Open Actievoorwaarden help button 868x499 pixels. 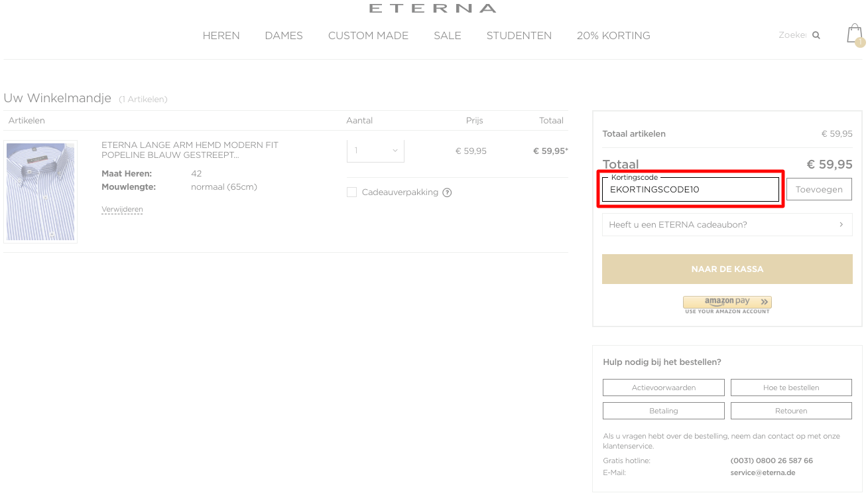663,388
